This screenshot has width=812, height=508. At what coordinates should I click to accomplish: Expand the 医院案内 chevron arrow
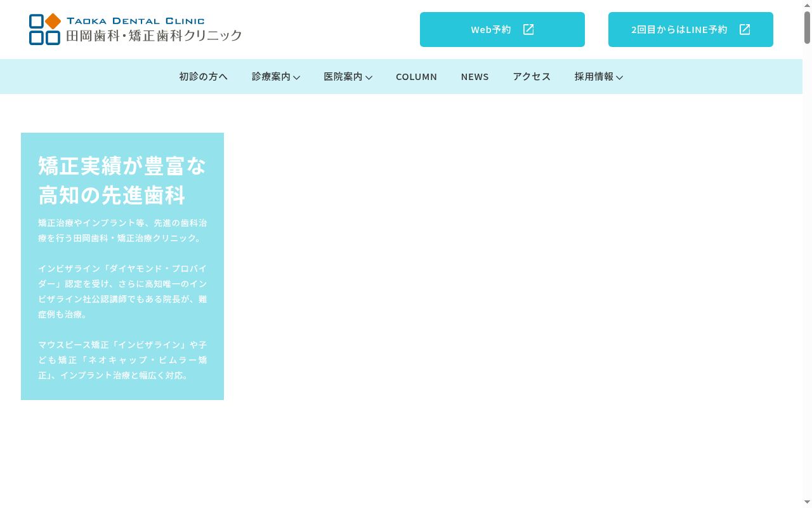tap(369, 77)
